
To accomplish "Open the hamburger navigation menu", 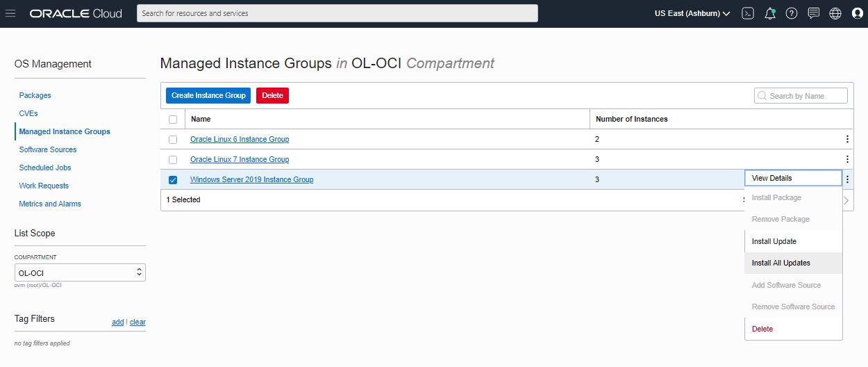I will point(10,13).
